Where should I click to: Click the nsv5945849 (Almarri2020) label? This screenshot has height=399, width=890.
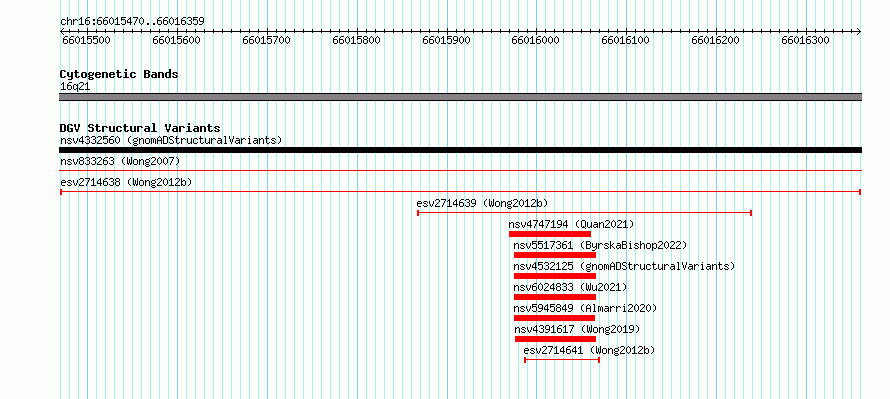585,308
